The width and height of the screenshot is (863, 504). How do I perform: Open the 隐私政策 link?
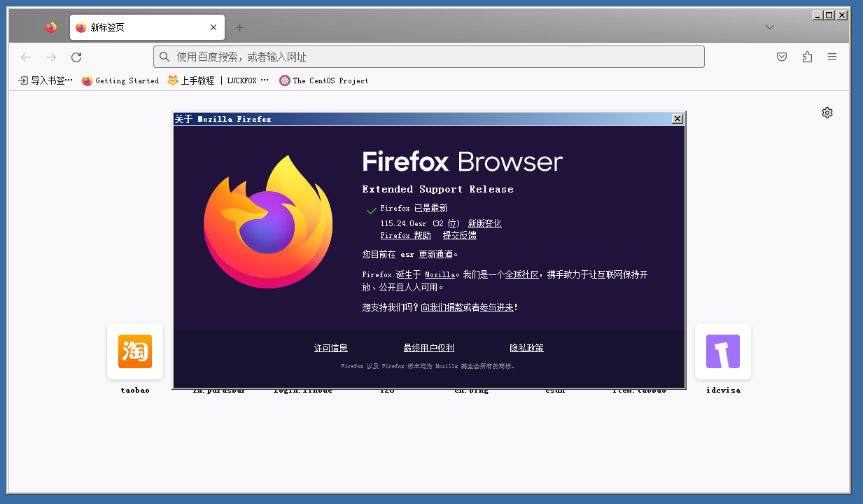point(526,348)
